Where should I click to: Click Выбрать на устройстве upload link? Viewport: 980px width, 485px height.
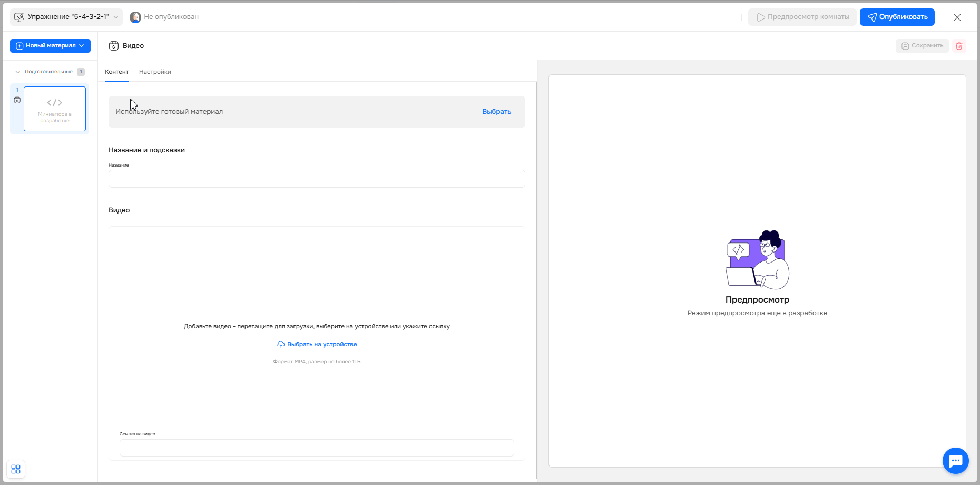321,344
